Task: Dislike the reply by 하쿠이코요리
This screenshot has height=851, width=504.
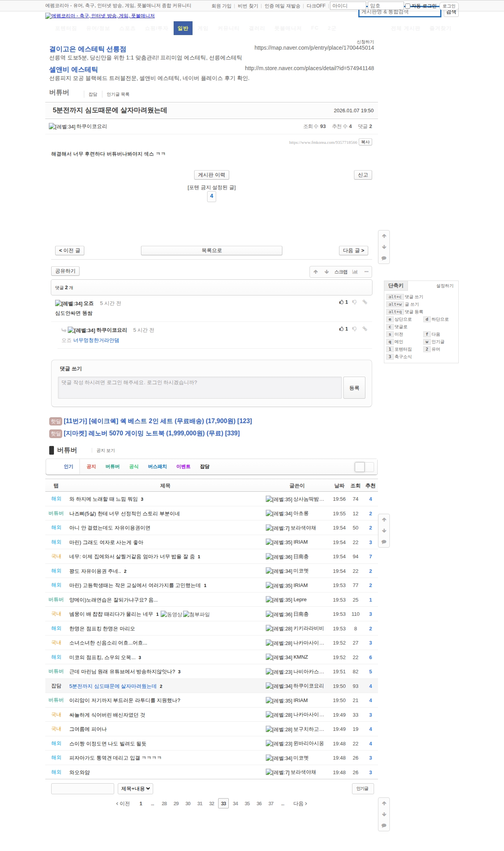Action: pyautogui.click(x=354, y=329)
